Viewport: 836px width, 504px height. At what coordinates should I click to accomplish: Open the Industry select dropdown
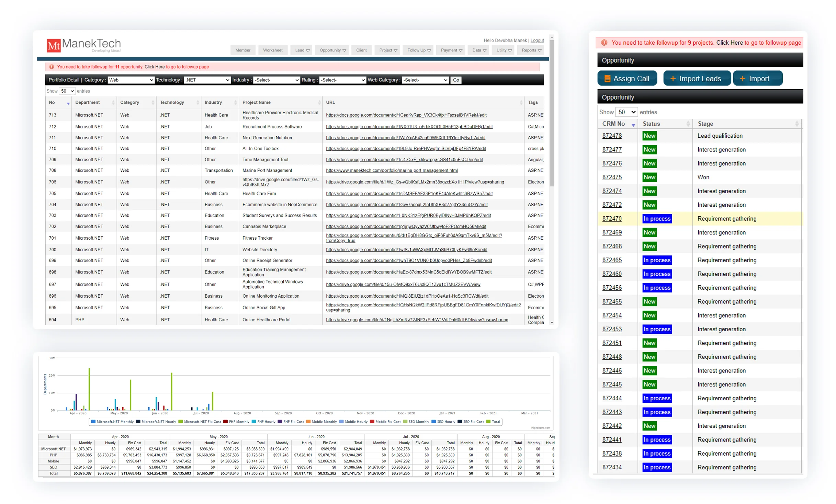coord(276,80)
